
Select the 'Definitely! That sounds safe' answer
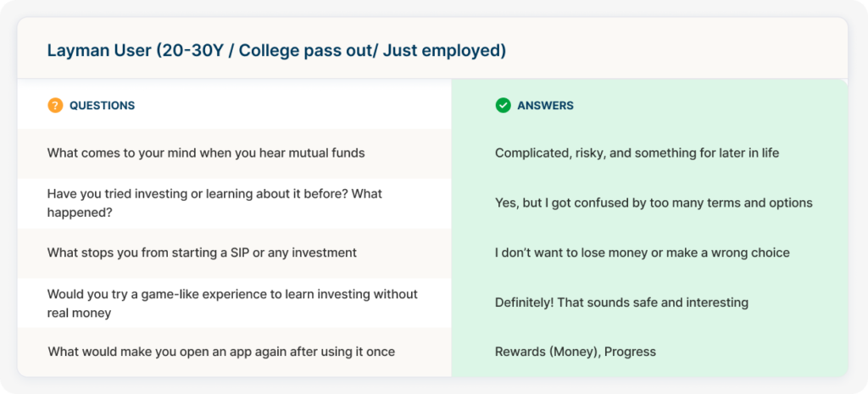pyautogui.click(x=621, y=302)
